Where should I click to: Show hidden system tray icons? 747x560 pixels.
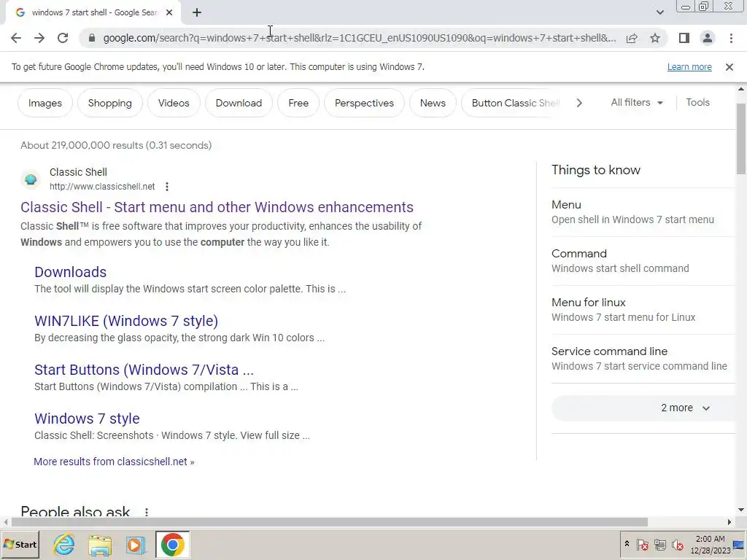click(x=627, y=544)
